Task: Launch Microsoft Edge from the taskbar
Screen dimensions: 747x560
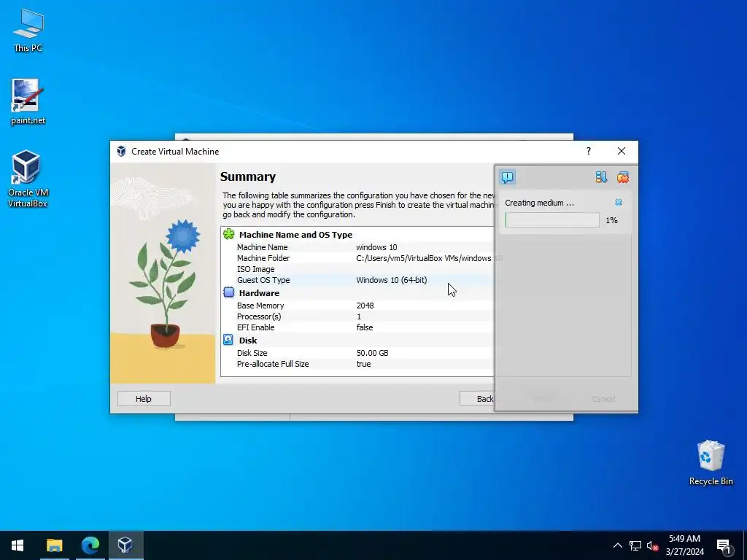Action: [x=90, y=545]
